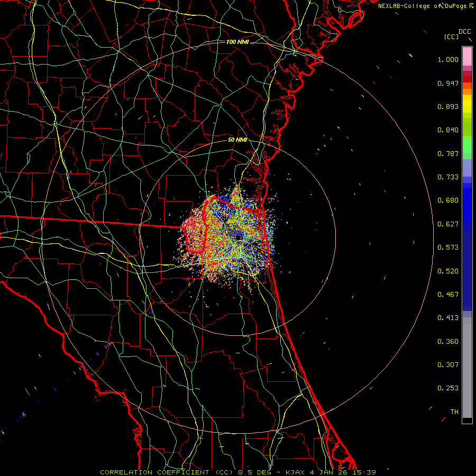Select the 0.573 scale value
The width and height of the screenshot is (476, 476).
pos(448,248)
